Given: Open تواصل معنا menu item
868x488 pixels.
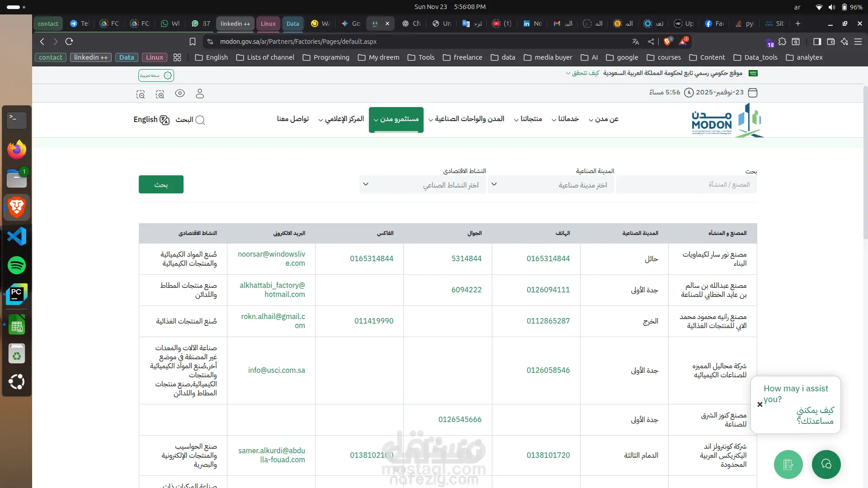Looking at the screenshot, I should [293, 119].
